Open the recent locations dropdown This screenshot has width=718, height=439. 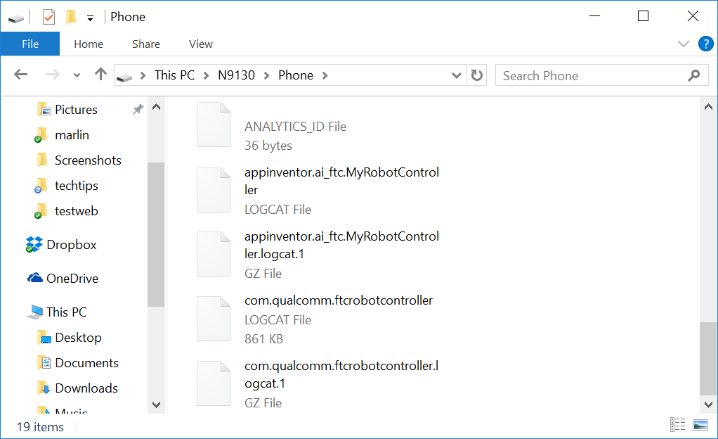click(77, 75)
